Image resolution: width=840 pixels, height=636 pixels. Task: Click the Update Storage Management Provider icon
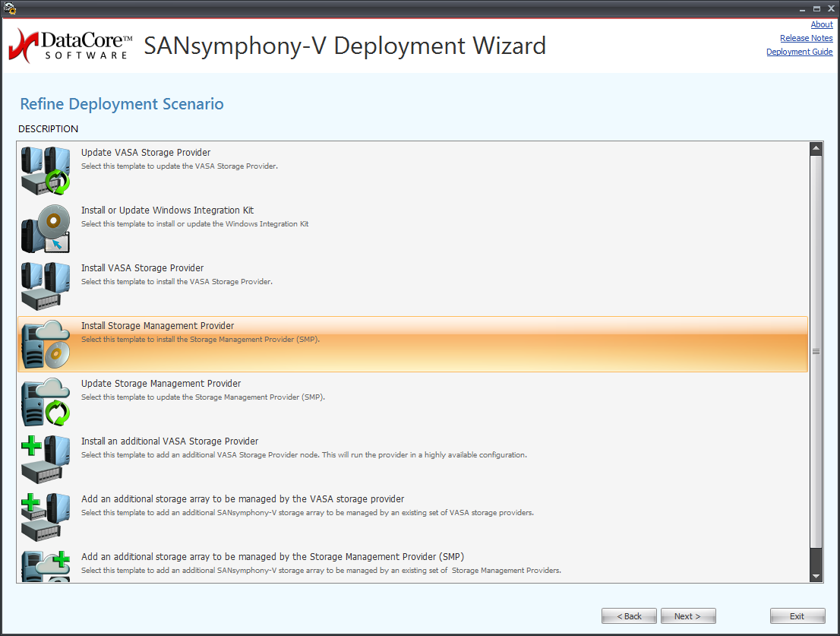click(46, 402)
